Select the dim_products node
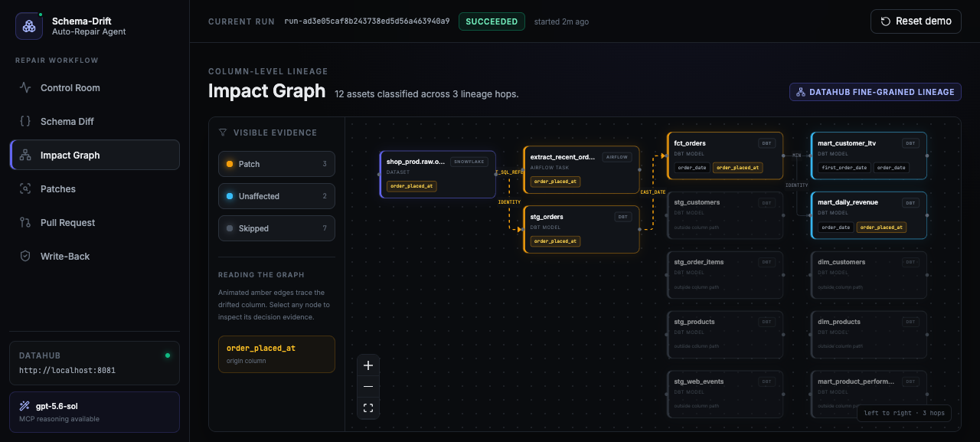Viewport: 980px width, 442px height. 869,335
